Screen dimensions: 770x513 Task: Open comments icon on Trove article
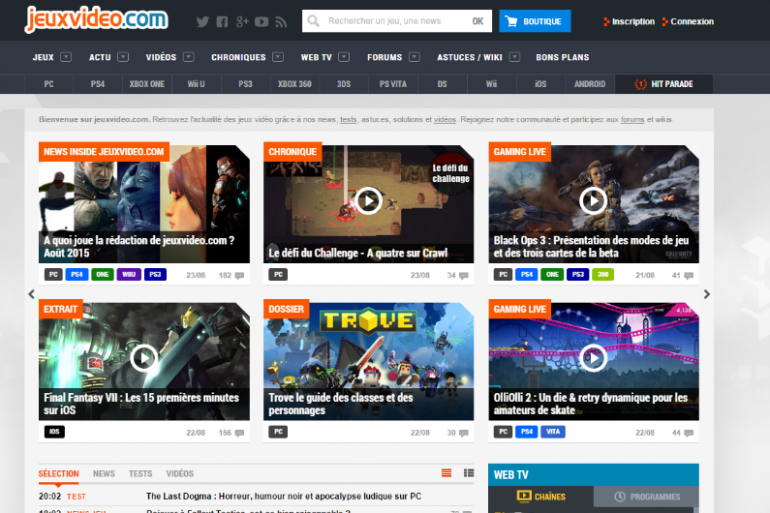click(464, 433)
